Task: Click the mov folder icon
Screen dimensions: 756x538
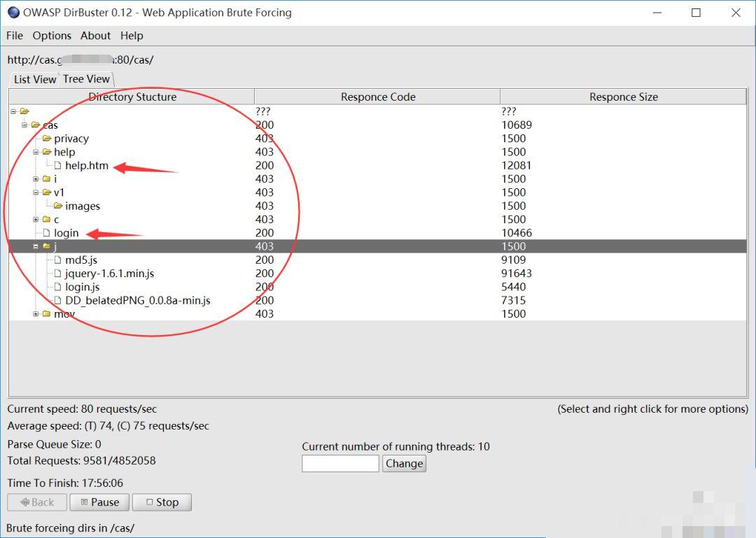Action: [47, 314]
